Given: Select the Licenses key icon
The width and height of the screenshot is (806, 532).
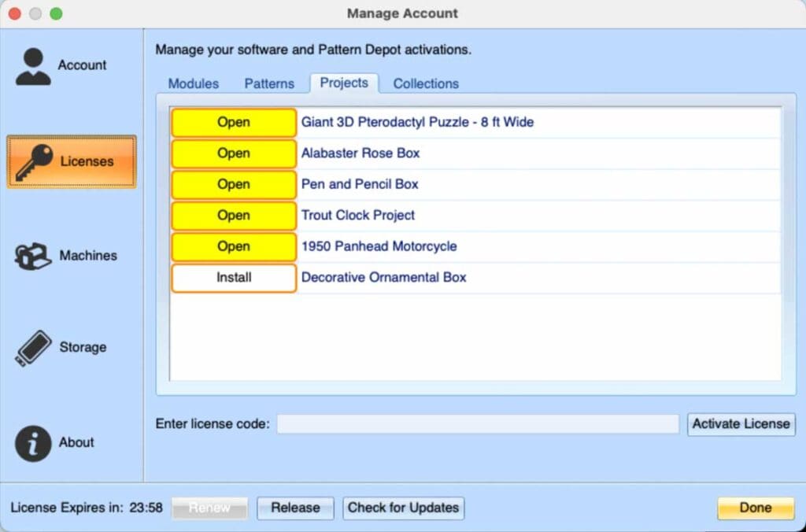Looking at the screenshot, I should pos(34,162).
